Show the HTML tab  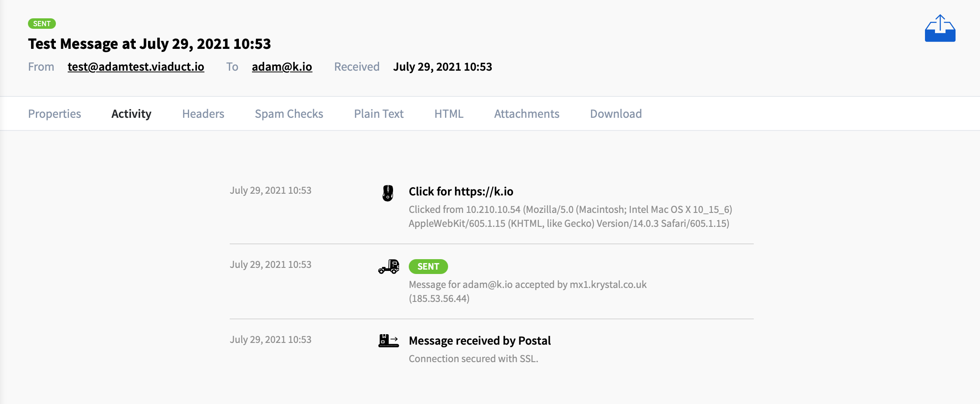coord(449,114)
